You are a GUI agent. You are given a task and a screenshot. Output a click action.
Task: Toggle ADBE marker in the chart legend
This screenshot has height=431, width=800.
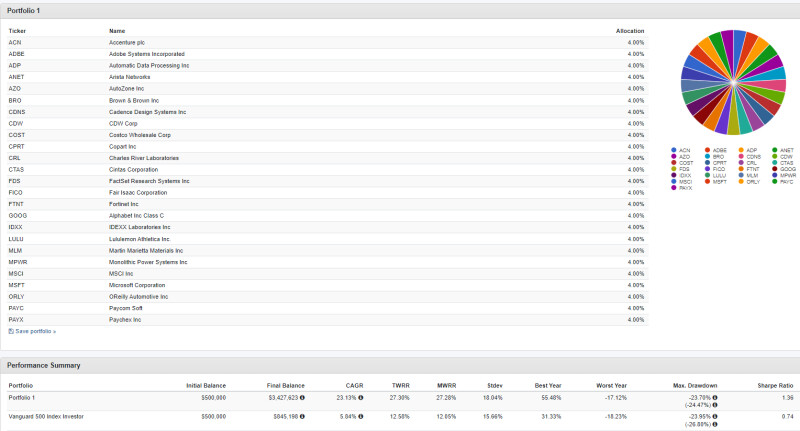point(708,150)
